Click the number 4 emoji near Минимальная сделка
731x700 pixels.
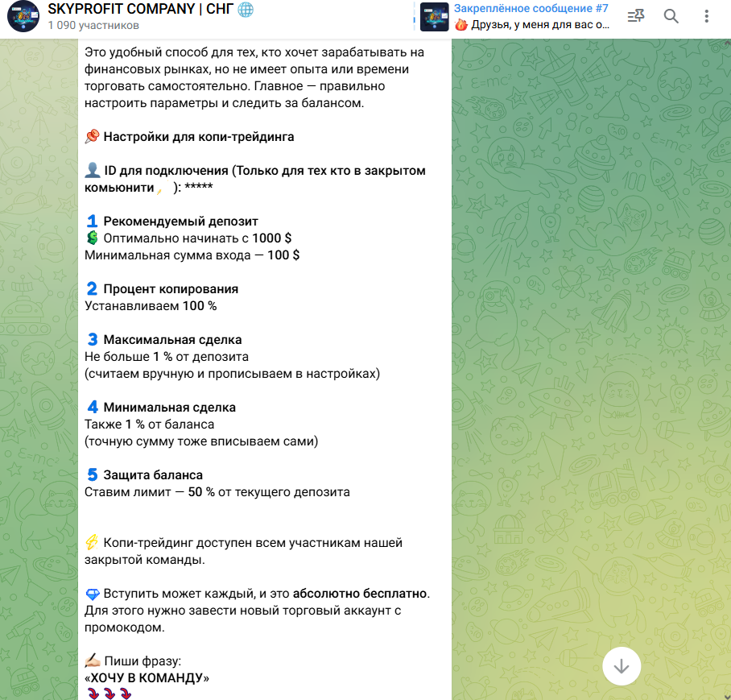click(x=93, y=407)
